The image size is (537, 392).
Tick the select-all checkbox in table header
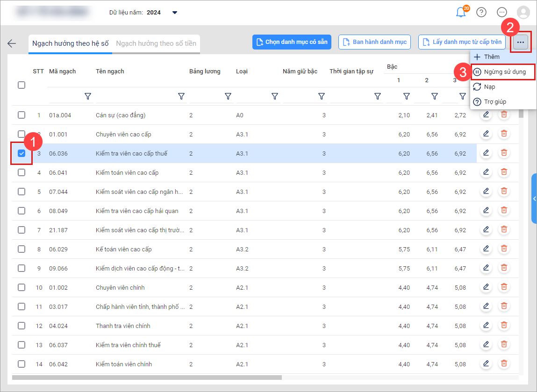click(21, 85)
